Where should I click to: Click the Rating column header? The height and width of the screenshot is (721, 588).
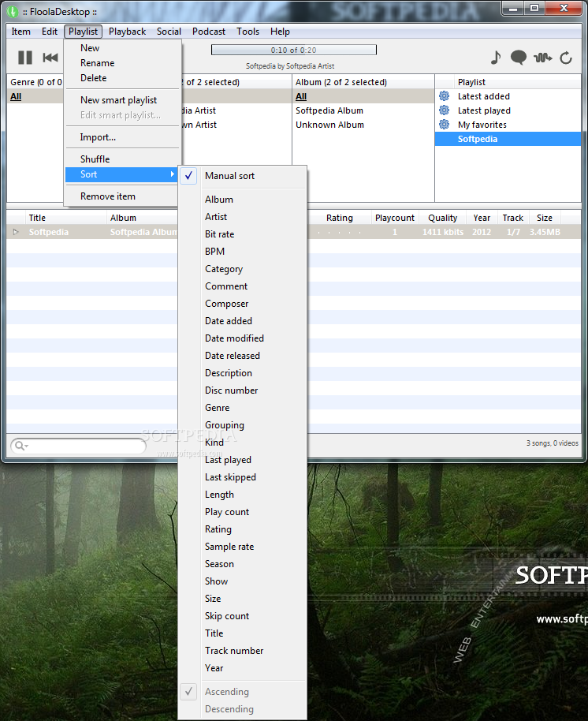(x=340, y=218)
